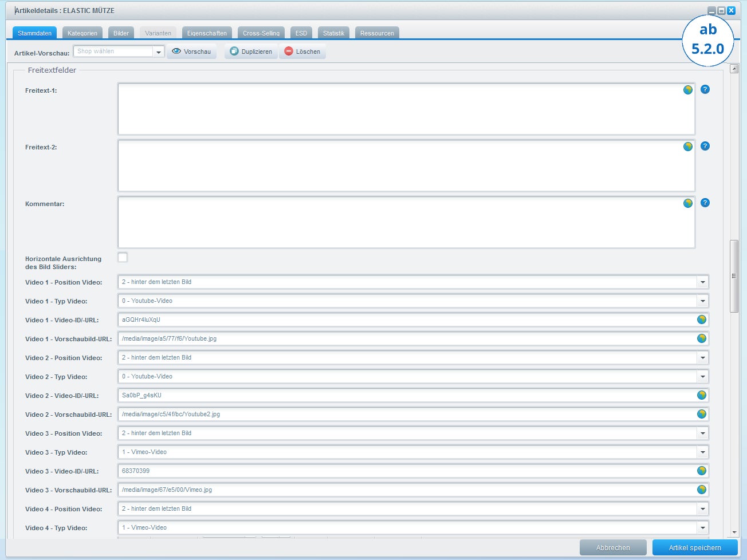Switch to the Stammdaten tab

point(34,33)
